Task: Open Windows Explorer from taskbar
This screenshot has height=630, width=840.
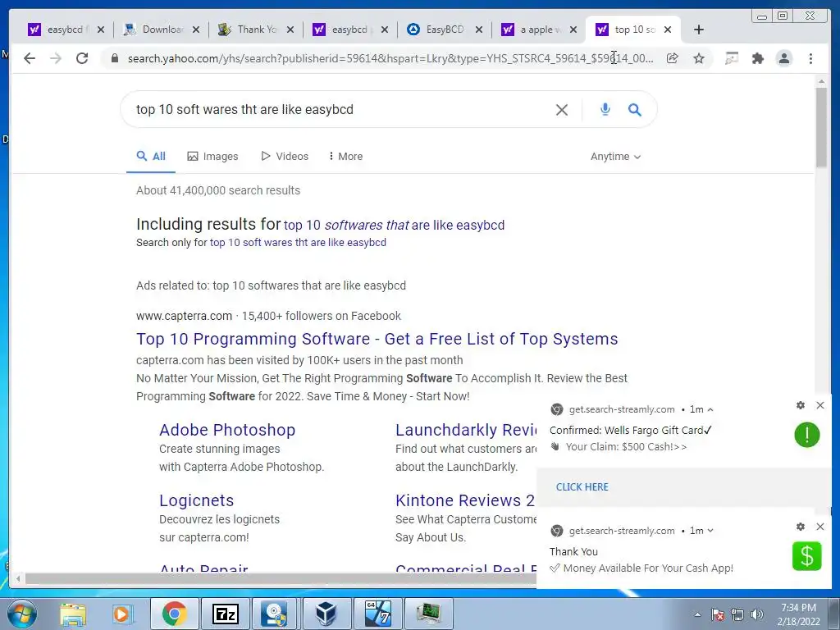Action: point(72,614)
